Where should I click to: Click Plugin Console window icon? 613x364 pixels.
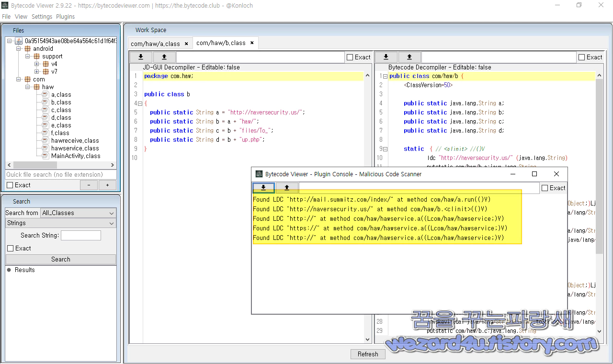(x=259, y=174)
